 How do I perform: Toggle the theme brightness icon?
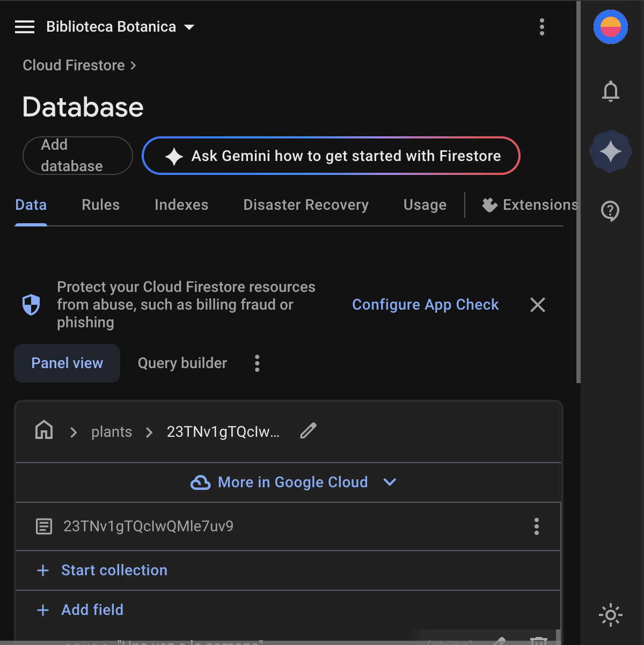(x=610, y=615)
